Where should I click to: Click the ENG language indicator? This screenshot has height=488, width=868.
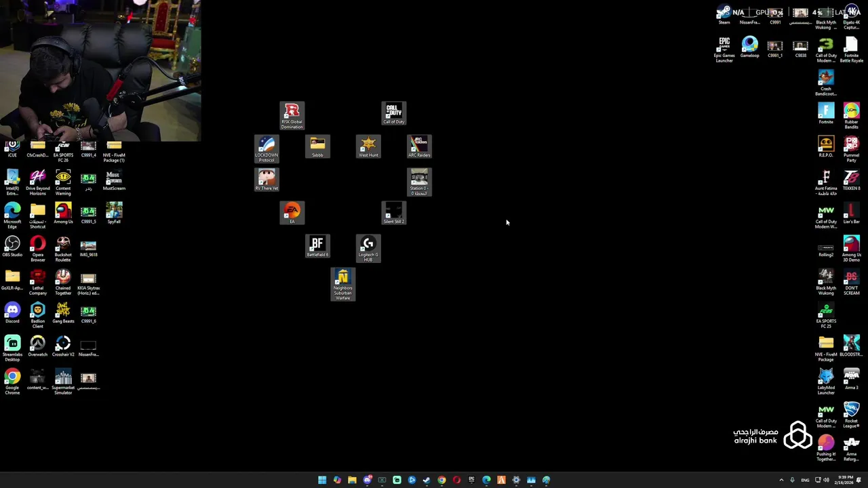805,480
